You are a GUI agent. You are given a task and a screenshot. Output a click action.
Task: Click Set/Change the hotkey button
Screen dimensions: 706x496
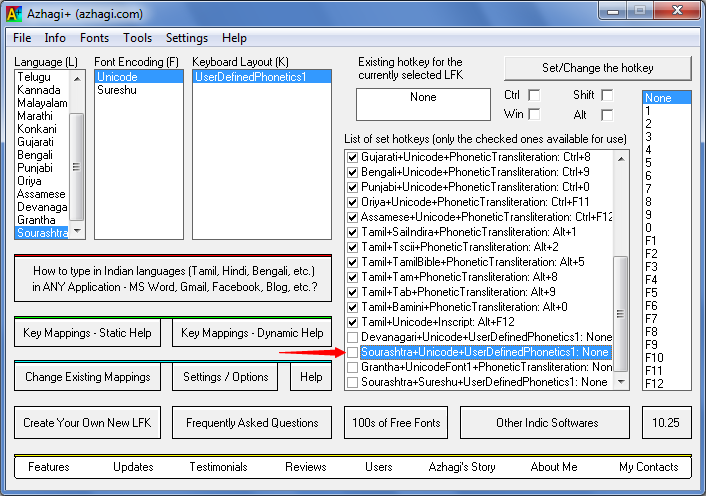(x=597, y=68)
